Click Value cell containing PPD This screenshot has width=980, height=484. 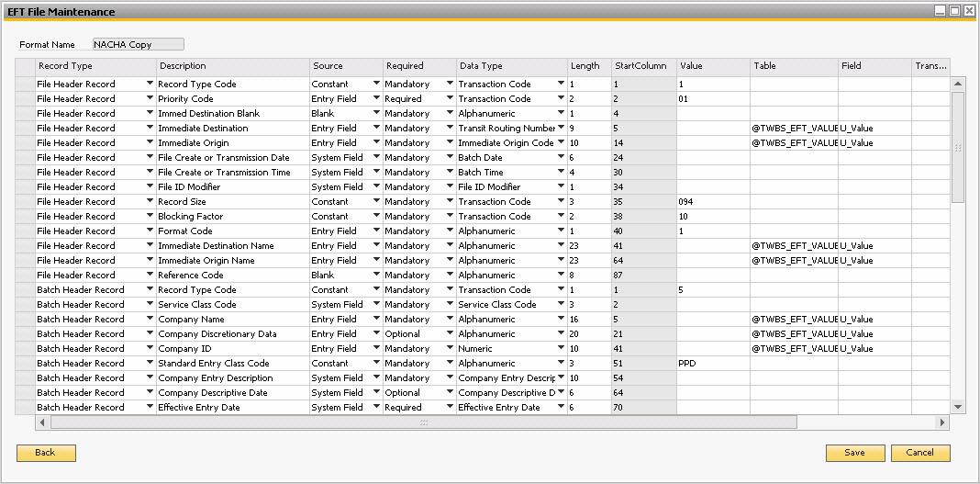click(713, 364)
